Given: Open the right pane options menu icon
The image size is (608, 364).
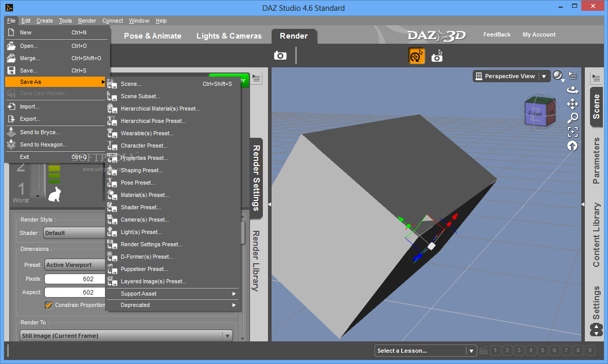Looking at the screenshot, I should [596, 78].
